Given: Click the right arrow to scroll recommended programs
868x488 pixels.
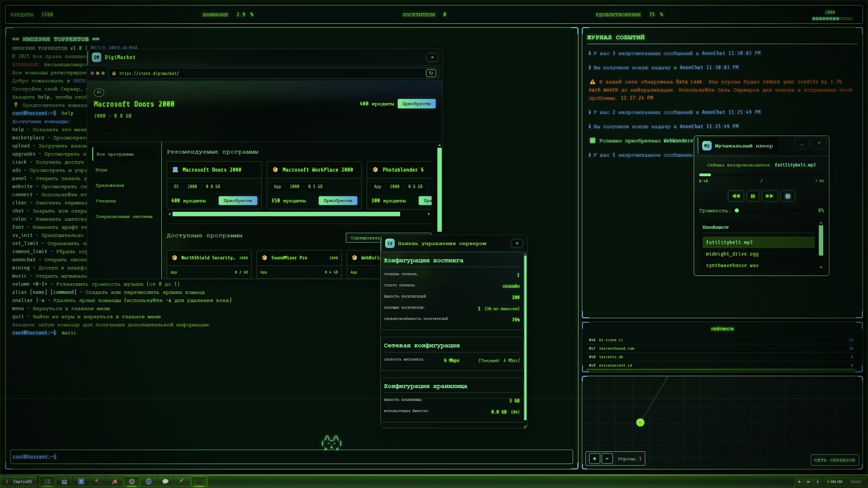Looking at the screenshot, I should (429, 214).
